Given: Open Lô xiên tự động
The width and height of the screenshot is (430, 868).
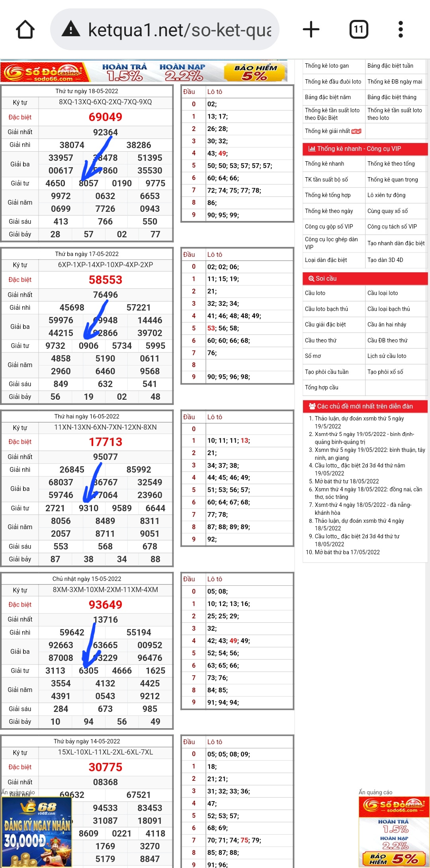Looking at the screenshot, I should 386,195.
